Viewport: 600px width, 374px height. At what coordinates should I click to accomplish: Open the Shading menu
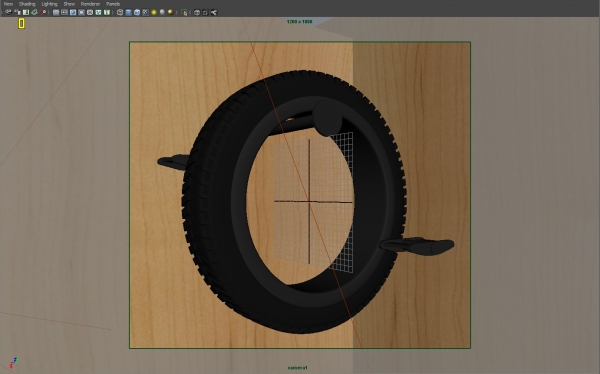tap(27, 4)
